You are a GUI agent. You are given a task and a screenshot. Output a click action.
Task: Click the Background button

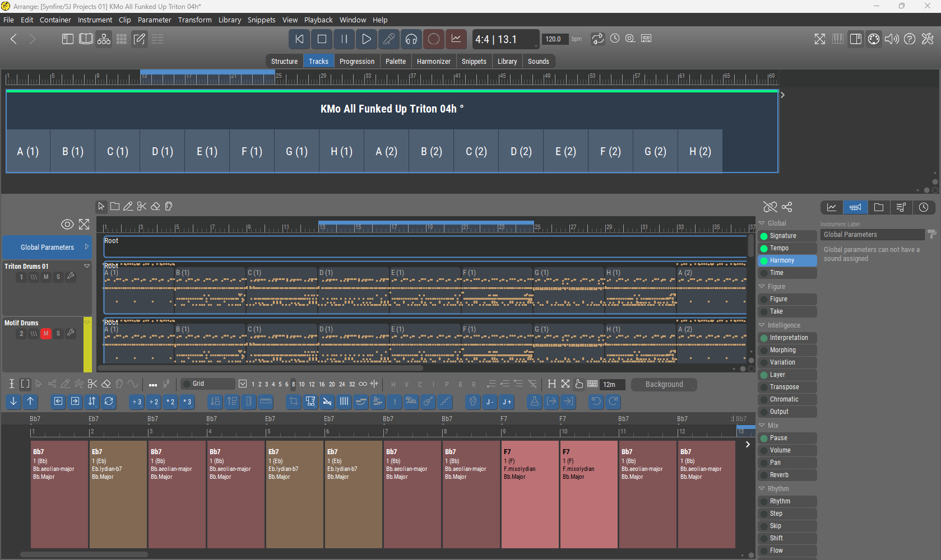click(664, 385)
